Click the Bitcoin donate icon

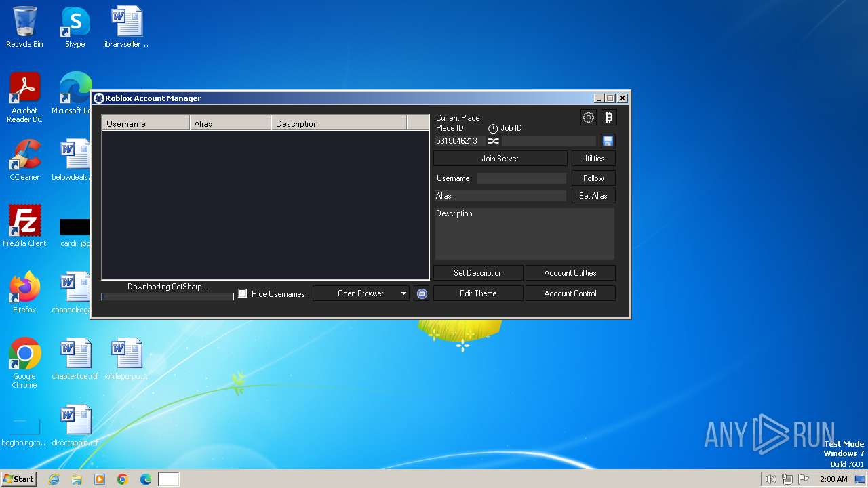[x=608, y=117]
